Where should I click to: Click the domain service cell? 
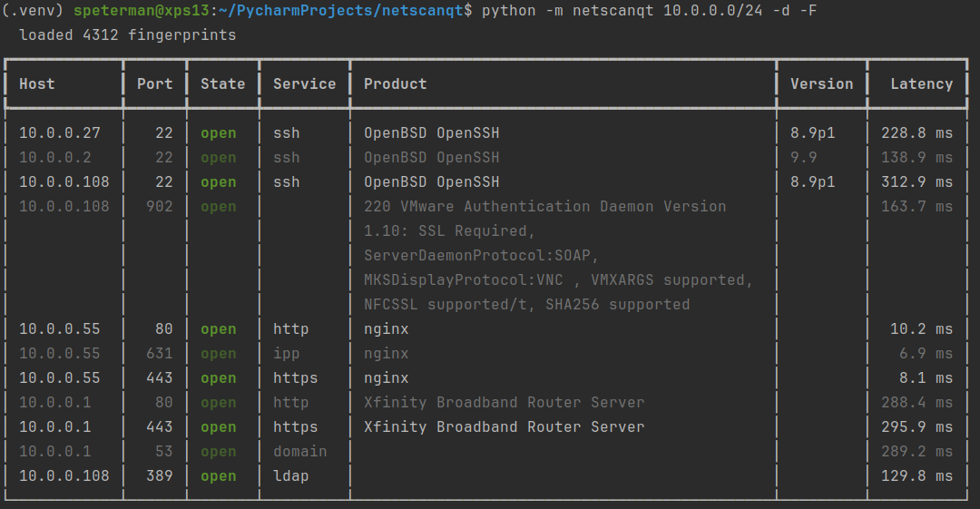tap(300, 452)
